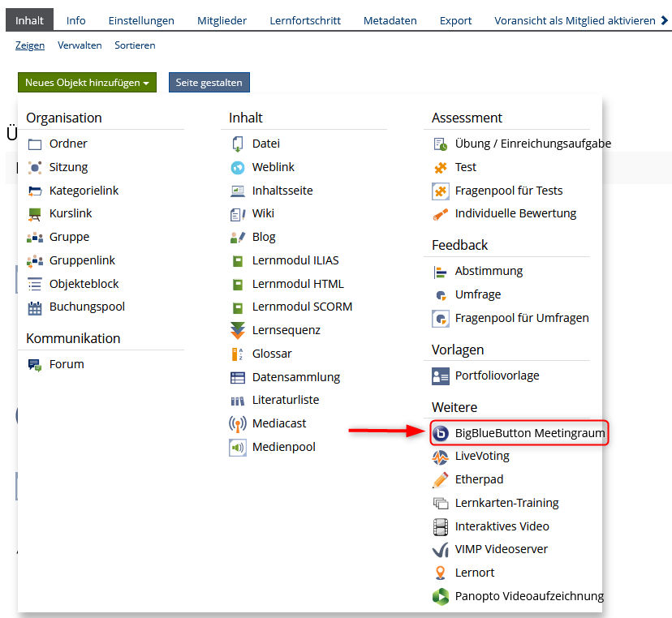
Task: Select the Etherpad pencil icon
Action: pos(441,479)
